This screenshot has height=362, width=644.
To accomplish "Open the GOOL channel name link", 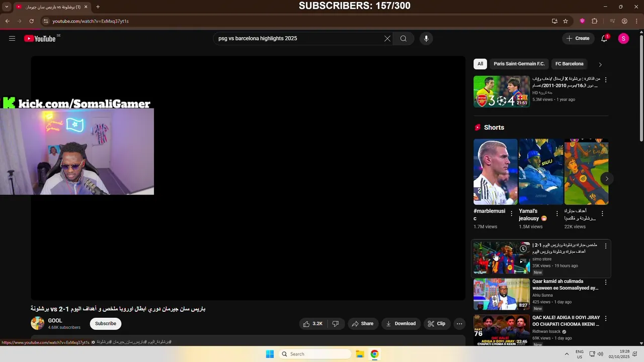I will (55, 321).
